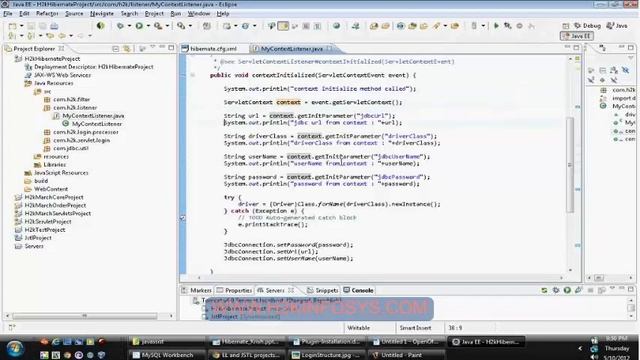This screenshot has width=640, height=360.
Task: Click the editor scrollbar down arrow
Action: (x=570, y=270)
